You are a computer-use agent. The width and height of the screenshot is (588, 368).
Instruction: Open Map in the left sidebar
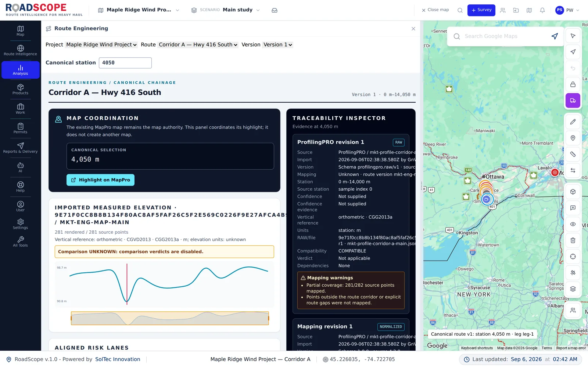tap(20, 31)
